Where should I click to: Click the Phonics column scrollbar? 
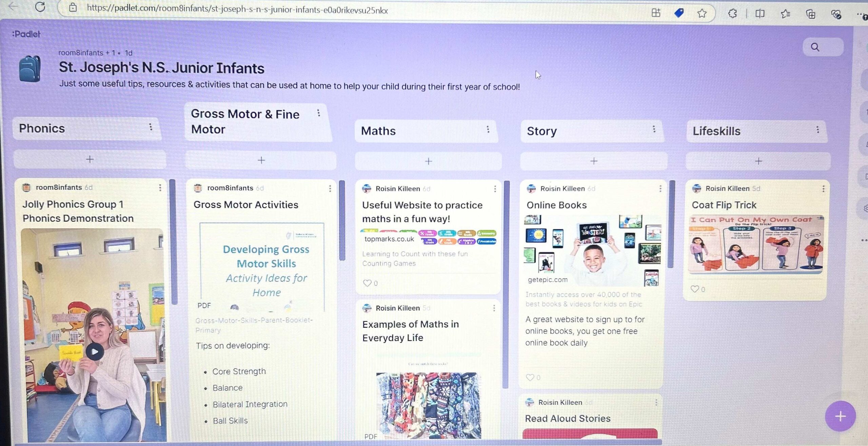pos(173,242)
